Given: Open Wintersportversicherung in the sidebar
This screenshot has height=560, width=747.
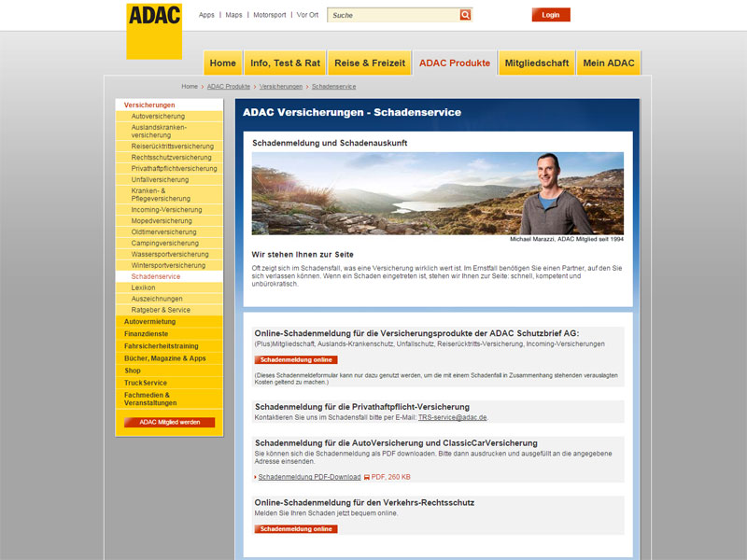Looking at the screenshot, I should (169, 265).
